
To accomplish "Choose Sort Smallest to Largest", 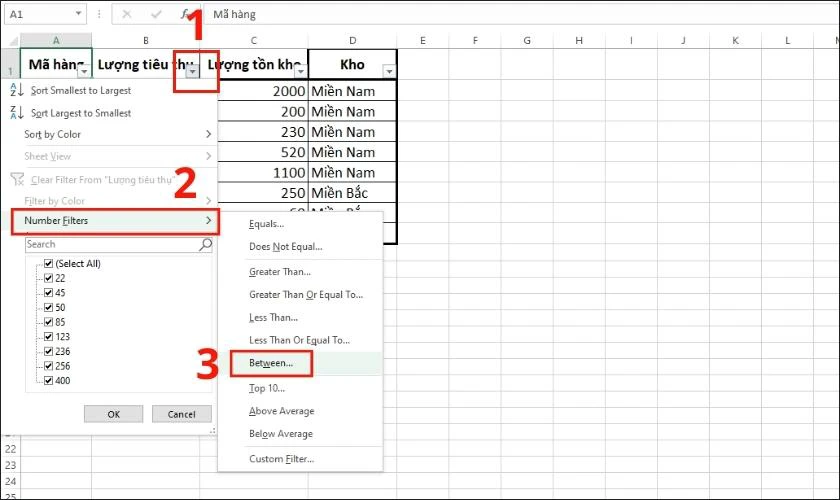I will click(x=81, y=91).
